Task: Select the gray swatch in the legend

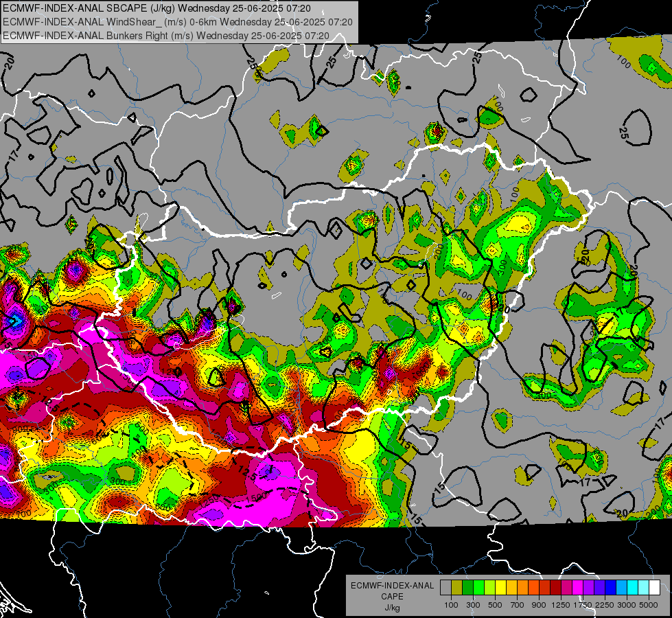Action: 446,588
